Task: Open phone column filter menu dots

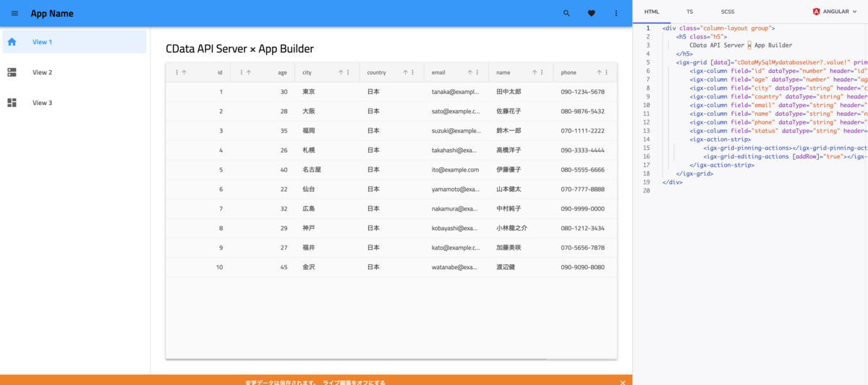Action: 606,72
